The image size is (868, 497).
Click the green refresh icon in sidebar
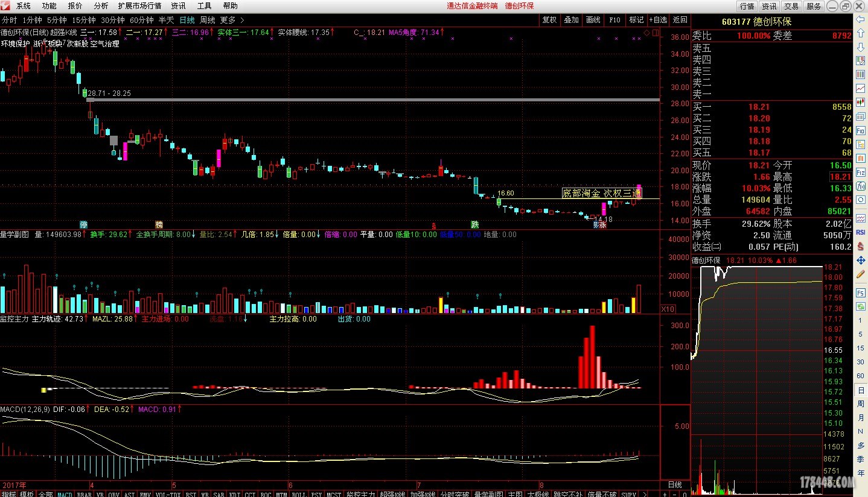point(861,306)
